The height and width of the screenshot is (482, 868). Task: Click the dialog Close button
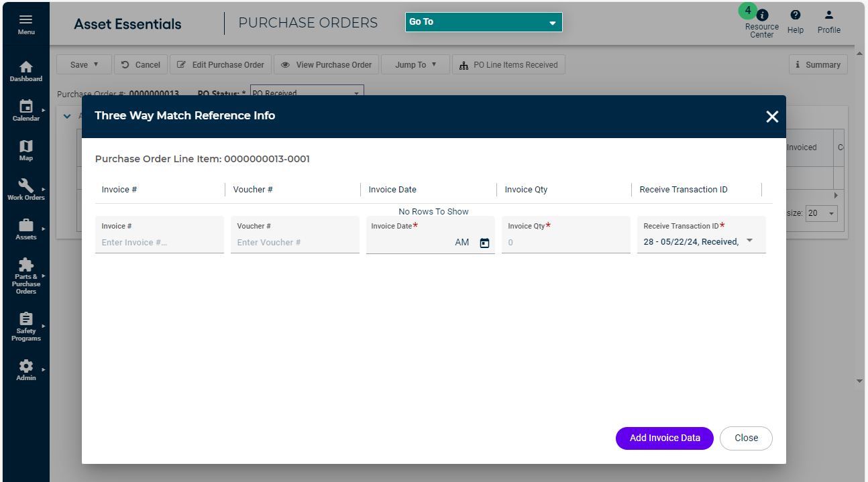pos(746,438)
